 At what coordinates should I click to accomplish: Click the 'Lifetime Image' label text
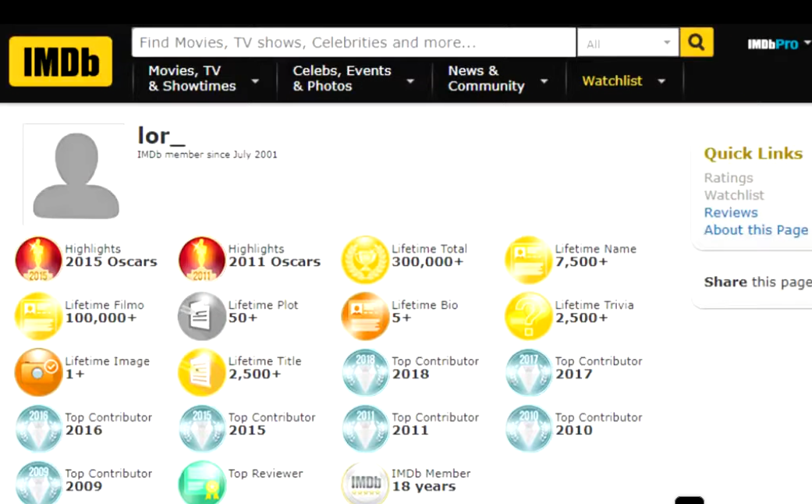coord(107,361)
